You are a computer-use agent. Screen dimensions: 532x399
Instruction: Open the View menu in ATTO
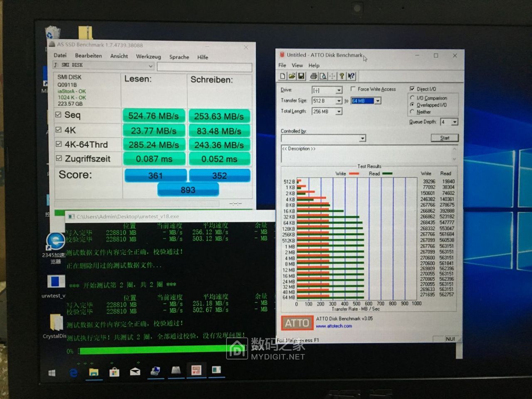pyautogui.click(x=297, y=65)
